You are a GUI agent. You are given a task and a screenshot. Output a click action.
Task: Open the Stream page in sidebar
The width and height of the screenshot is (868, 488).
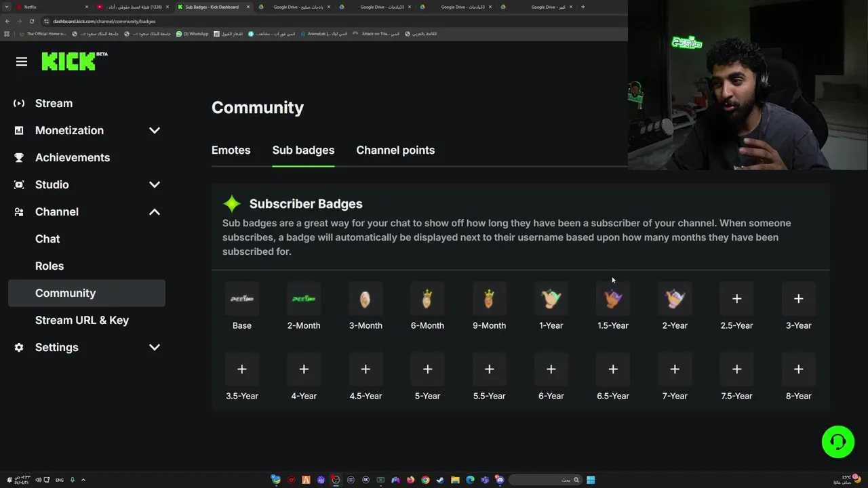pos(54,103)
